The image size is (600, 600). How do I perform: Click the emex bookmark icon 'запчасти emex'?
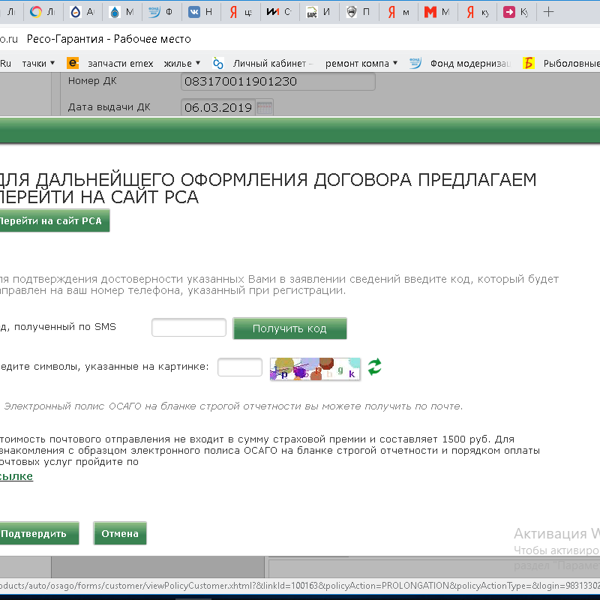[x=73, y=63]
